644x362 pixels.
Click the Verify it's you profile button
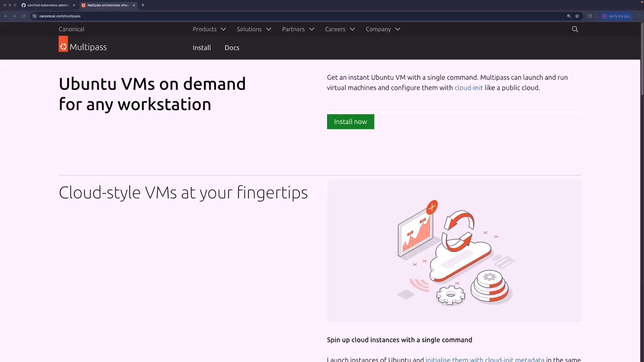tap(616, 16)
